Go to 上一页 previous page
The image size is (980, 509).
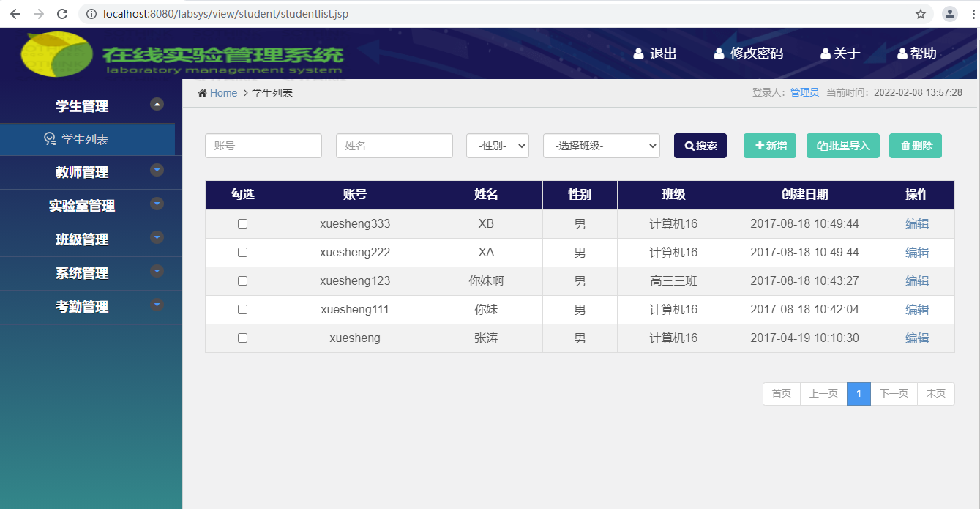[823, 394]
